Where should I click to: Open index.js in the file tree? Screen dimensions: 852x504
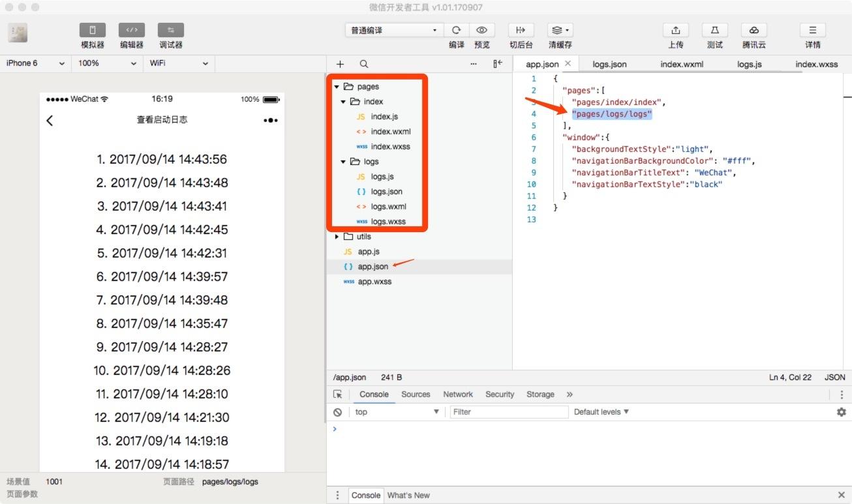[x=384, y=117]
